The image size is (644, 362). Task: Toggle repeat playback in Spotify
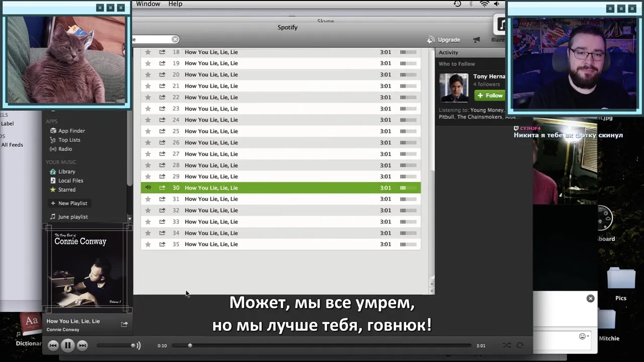[520, 345]
